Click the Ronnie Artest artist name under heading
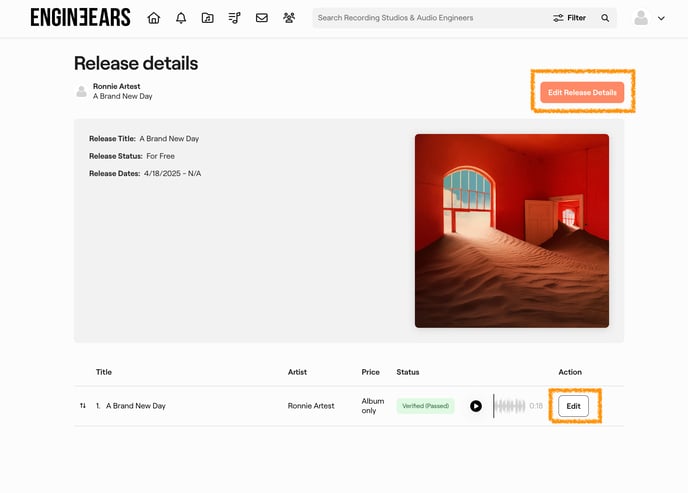Viewport: 688px width, 493px height. pyautogui.click(x=116, y=86)
